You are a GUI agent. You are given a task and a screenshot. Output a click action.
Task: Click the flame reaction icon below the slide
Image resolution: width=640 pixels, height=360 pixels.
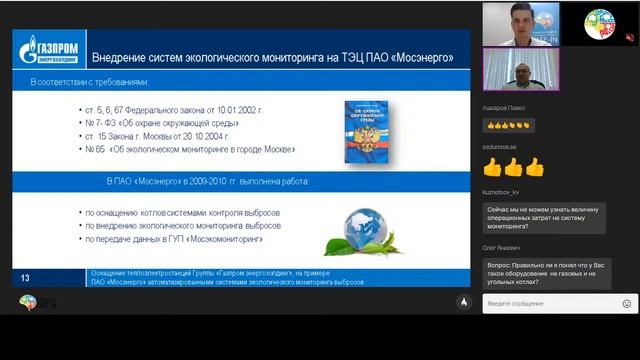pyautogui.click(x=464, y=302)
